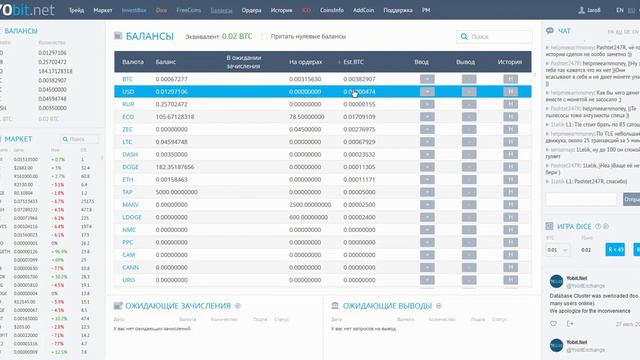Open history icon in the DOGE row
Image resolution: width=640 pixels, height=360 pixels.
(510, 167)
